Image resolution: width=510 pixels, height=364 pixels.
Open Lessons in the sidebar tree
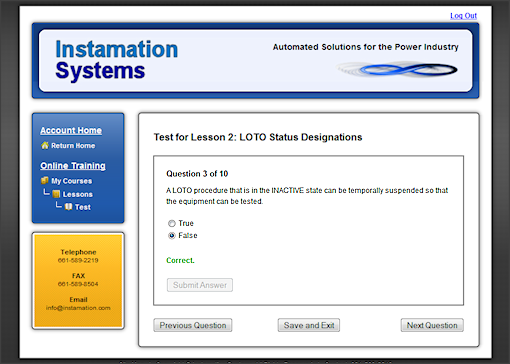coord(78,194)
